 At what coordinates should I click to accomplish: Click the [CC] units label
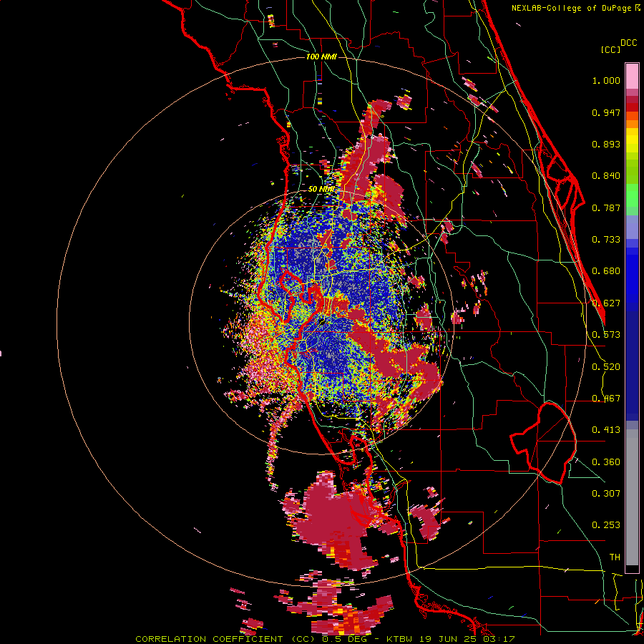tap(610, 49)
